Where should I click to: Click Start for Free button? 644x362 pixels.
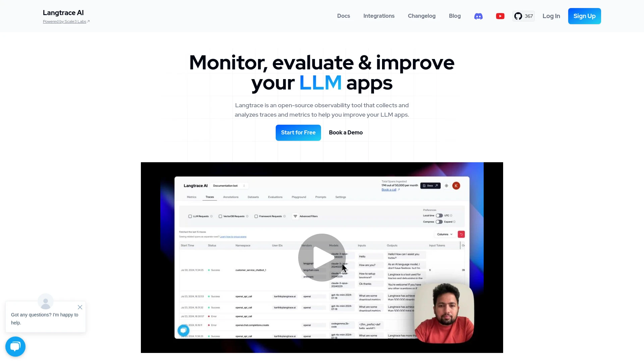coord(298,133)
